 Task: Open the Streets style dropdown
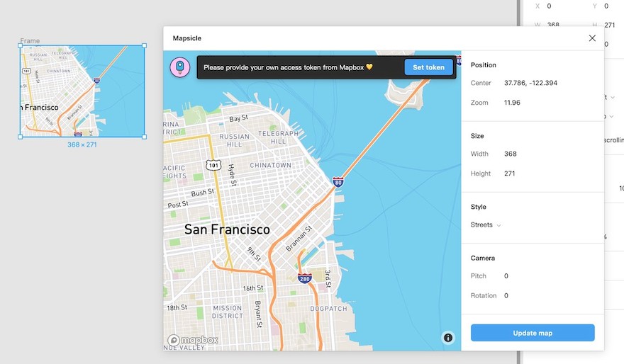pos(486,225)
